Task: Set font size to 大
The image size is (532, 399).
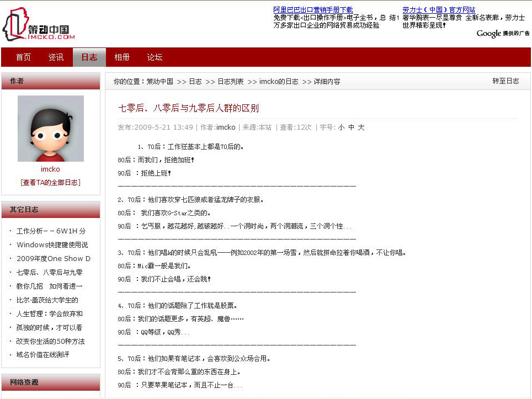Action: (361, 127)
